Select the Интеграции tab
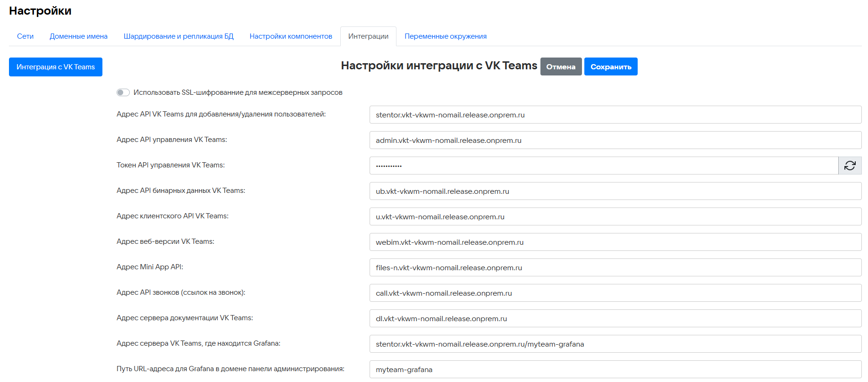 coord(368,36)
